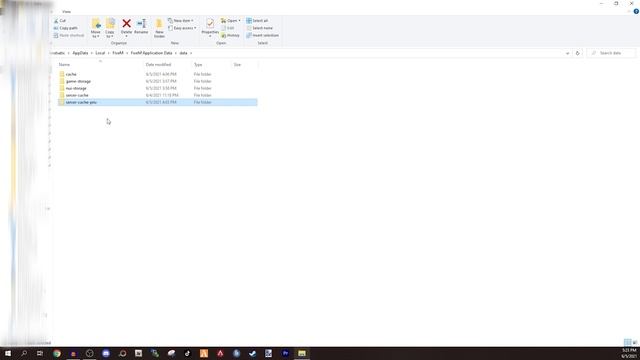The image size is (640, 360).
Task: Sort by Date modified column header
Action: [158, 64]
